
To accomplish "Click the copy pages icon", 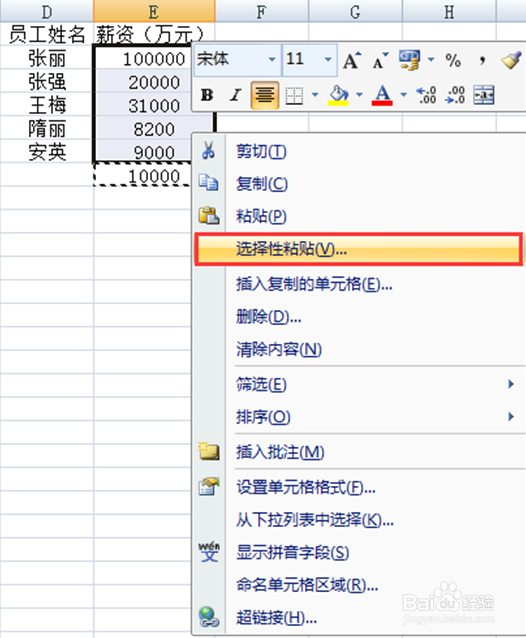I will click(209, 182).
